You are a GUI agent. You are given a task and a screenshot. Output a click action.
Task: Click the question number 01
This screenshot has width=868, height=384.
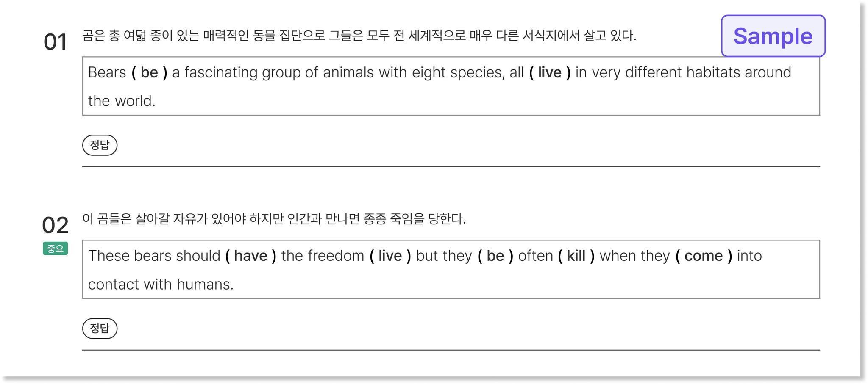tap(55, 42)
